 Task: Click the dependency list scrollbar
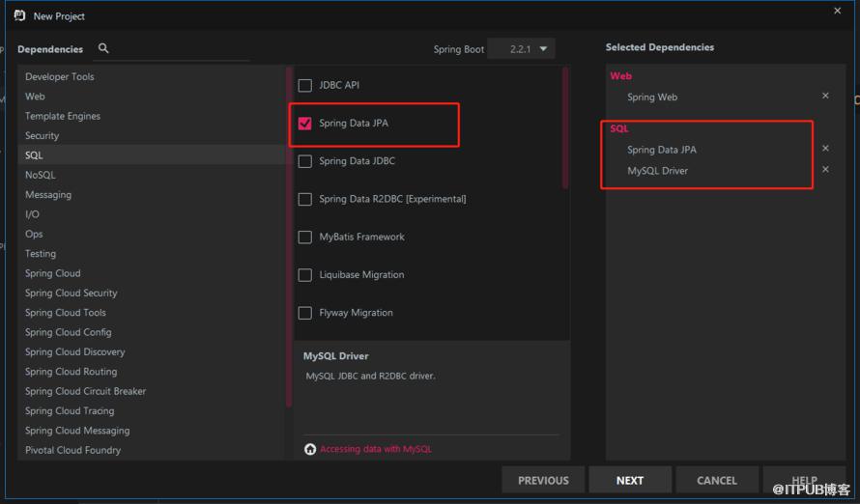(565, 128)
